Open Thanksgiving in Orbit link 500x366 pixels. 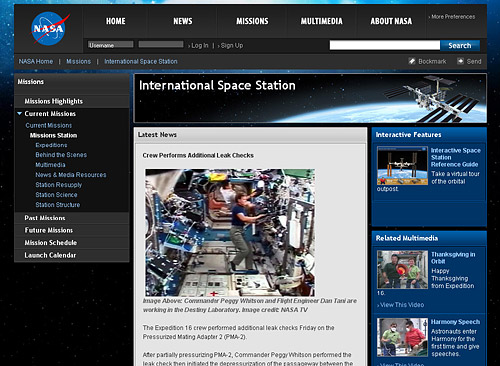point(453,258)
